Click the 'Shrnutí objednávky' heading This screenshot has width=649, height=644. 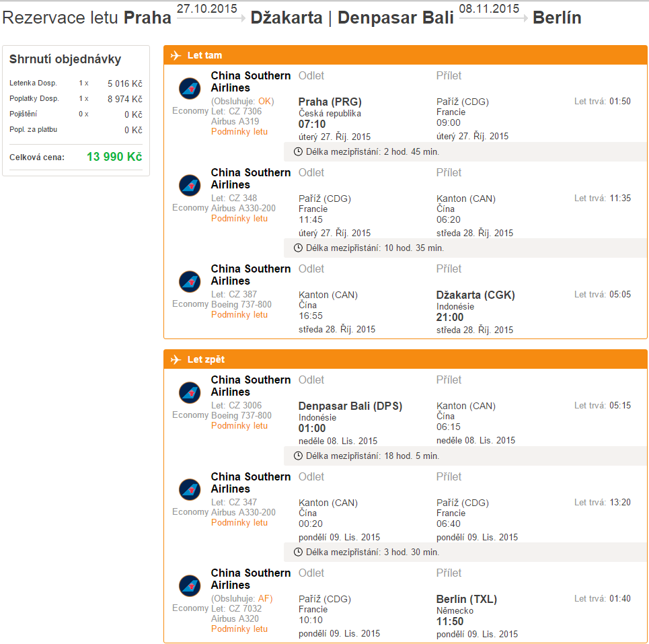(65, 59)
